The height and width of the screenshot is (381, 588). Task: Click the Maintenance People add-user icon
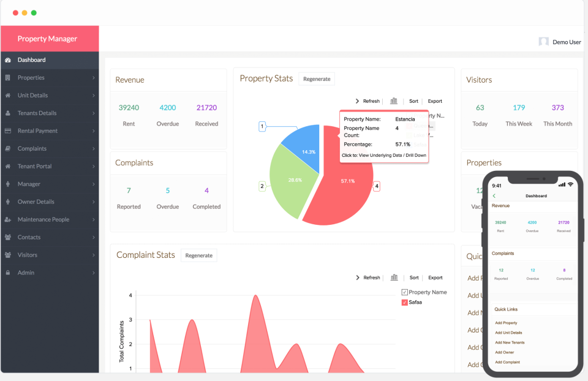coord(9,219)
